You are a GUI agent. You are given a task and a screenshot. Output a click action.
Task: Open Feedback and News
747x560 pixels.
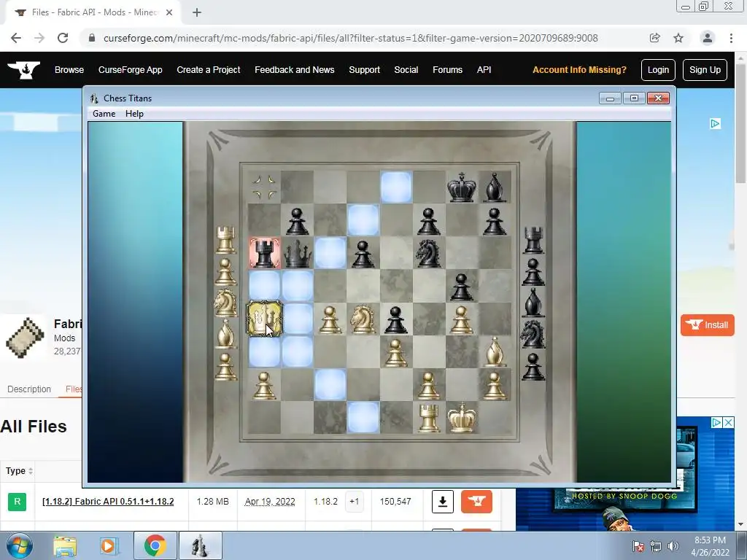coord(295,70)
